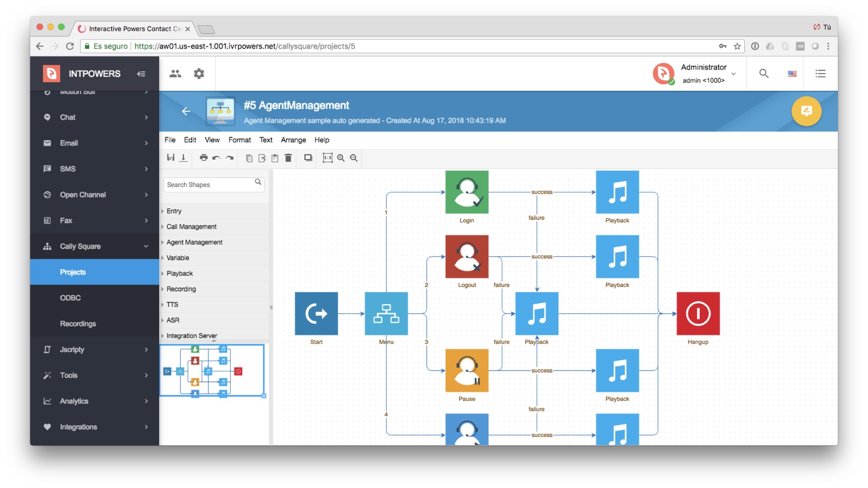Viewport: 868px width, 488px height.
Task: Go to Recordings in the sidebar
Action: pos(78,324)
